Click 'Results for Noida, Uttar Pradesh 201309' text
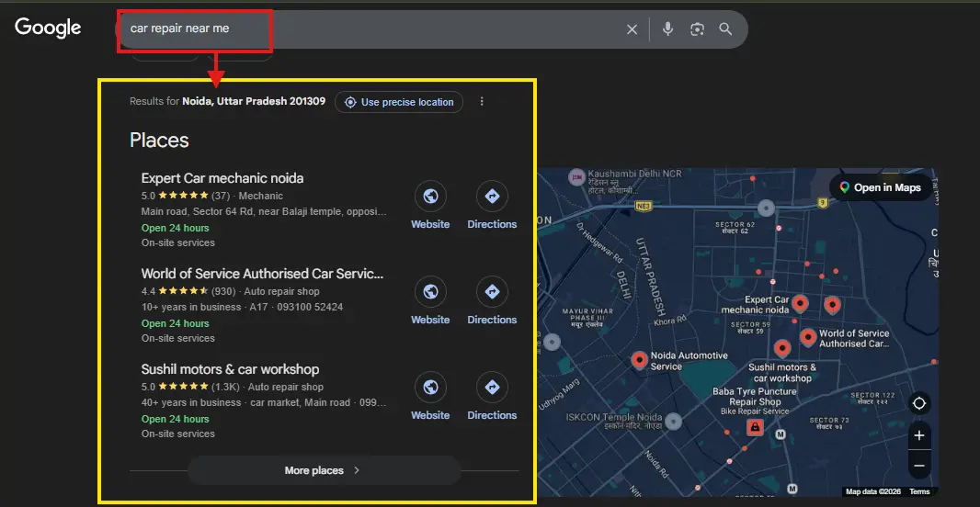This screenshot has width=980, height=507. click(227, 101)
